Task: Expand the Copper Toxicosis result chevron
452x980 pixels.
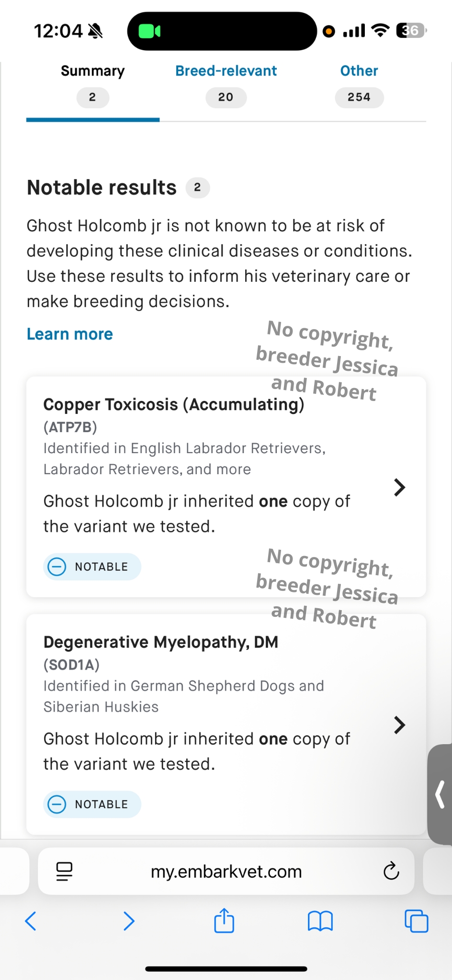Action: click(x=399, y=488)
